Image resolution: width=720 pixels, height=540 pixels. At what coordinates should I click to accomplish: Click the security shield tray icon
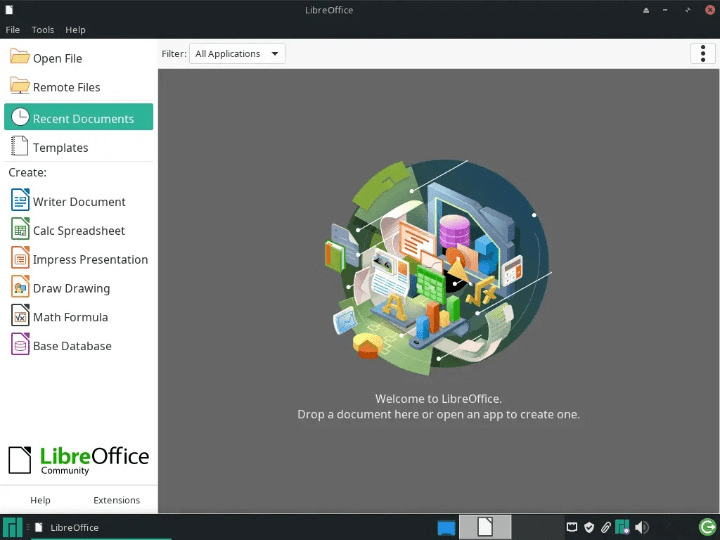tap(589, 527)
